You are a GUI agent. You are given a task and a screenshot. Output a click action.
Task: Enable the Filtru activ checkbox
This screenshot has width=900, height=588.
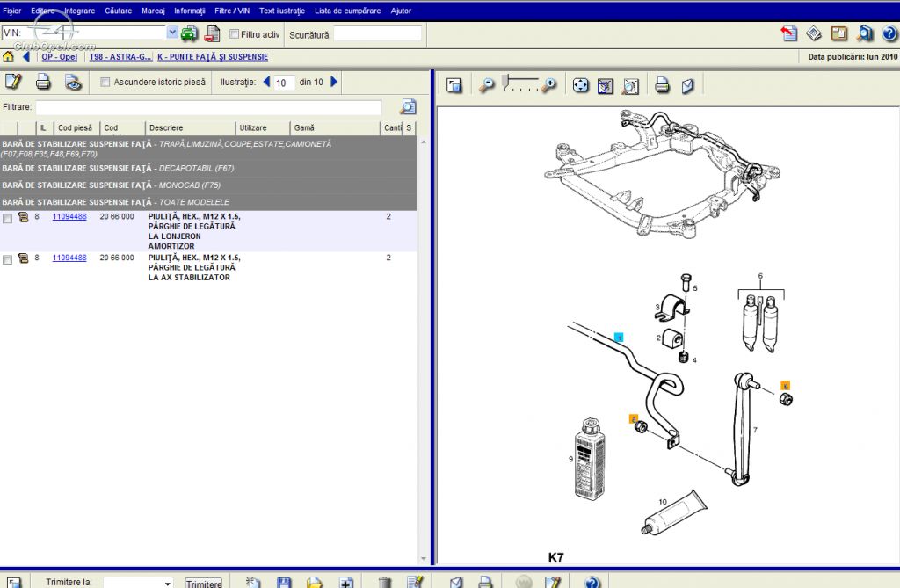click(234, 34)
